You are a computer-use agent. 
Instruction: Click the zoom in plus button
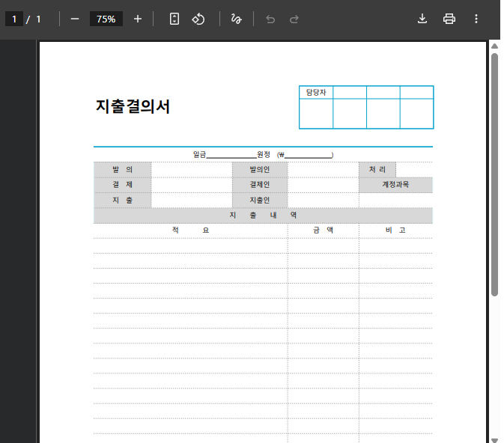click(138, 19)
